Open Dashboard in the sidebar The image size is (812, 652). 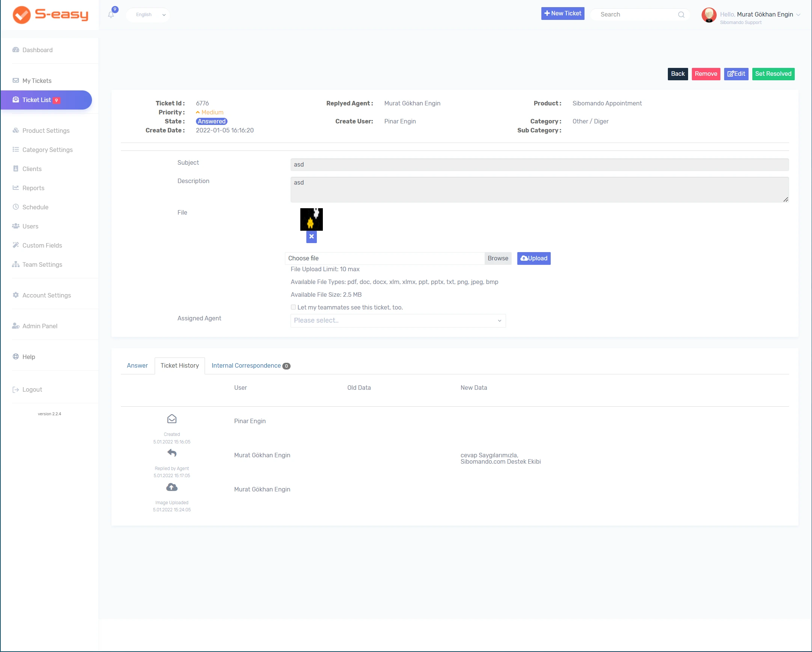pyautogui.click(x=37, y=50)
